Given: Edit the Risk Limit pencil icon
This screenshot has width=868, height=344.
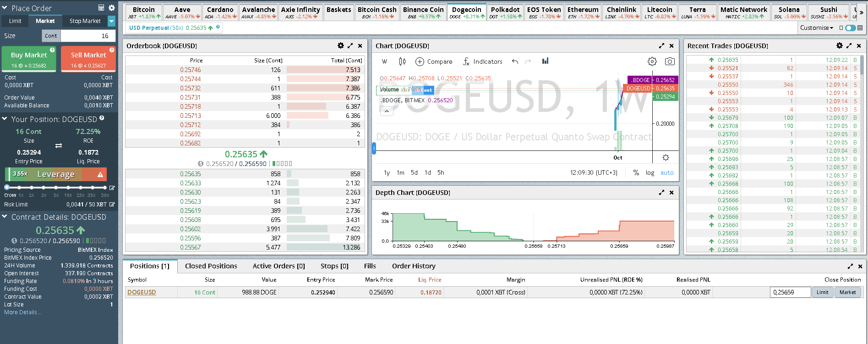Looking at the screenshot, I should click(x=112, y=204).
